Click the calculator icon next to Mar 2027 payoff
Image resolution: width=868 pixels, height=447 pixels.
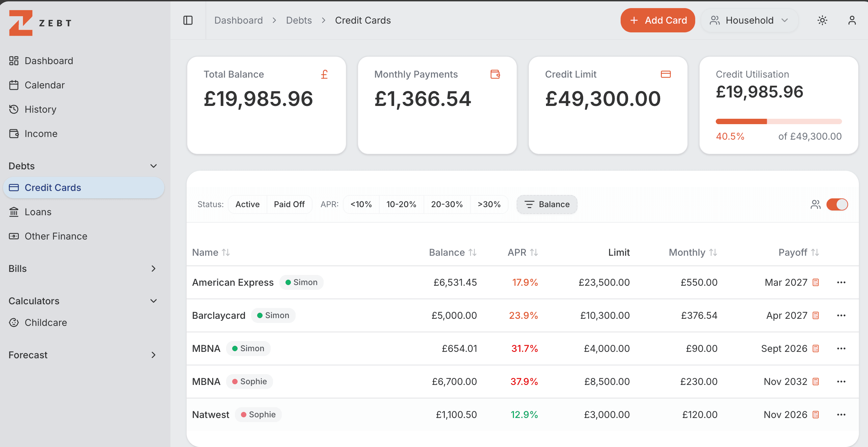point(816,282)
